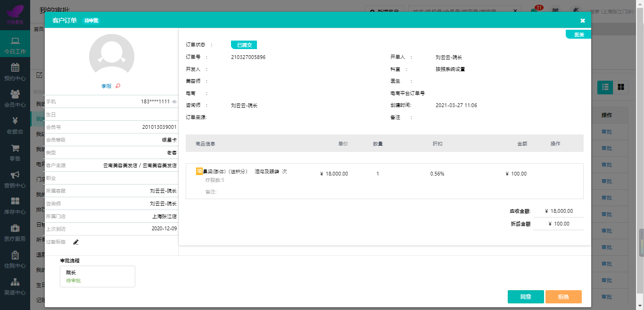Open 库存中心 inventory icon
The height and width of the screenshot is (310, 644).
(x=15, y=201)
